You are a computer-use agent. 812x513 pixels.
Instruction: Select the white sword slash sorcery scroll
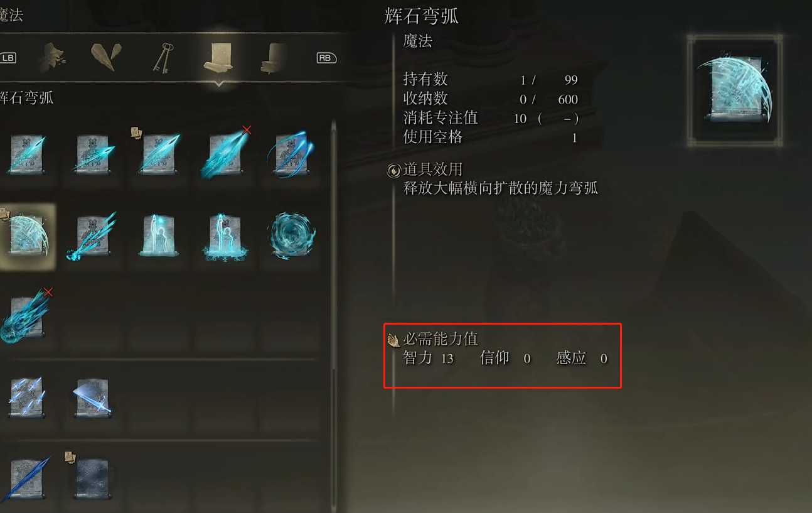(x=93, y=397)
